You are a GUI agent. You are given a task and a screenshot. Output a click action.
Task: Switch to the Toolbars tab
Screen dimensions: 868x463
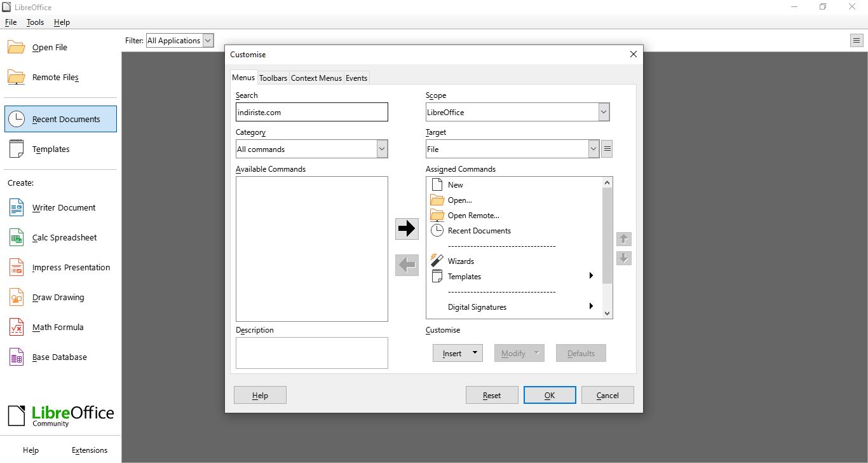point(273,78)
